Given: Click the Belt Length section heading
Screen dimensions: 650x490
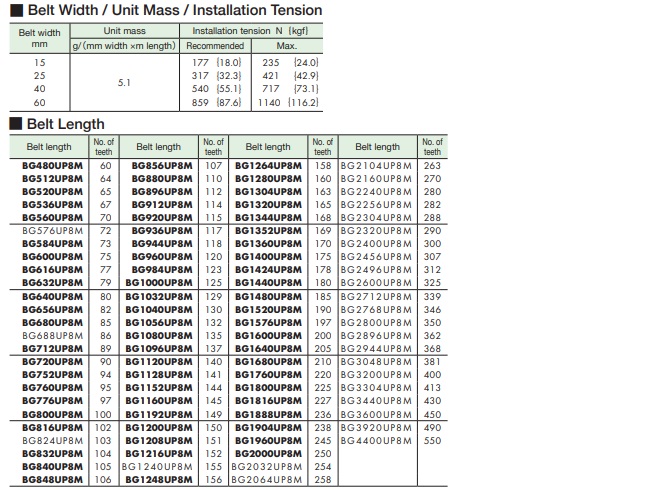Looking at the screenshot, I should point(57,124).
